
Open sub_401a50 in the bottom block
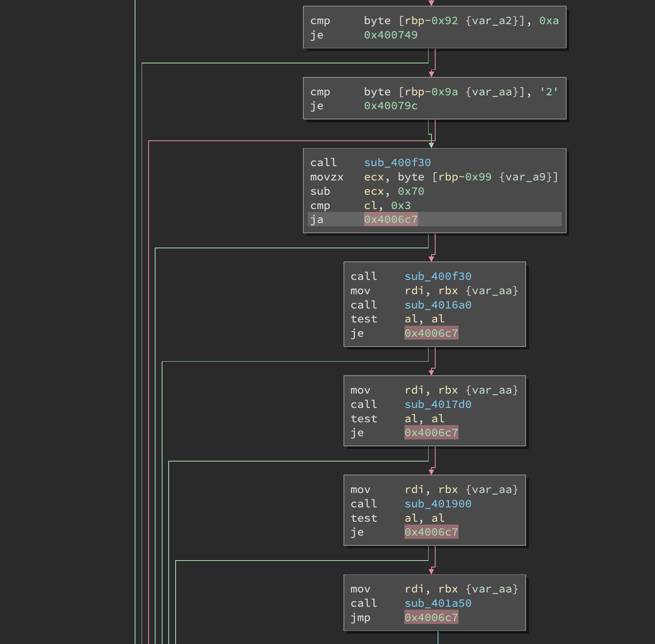click(438, 603)
